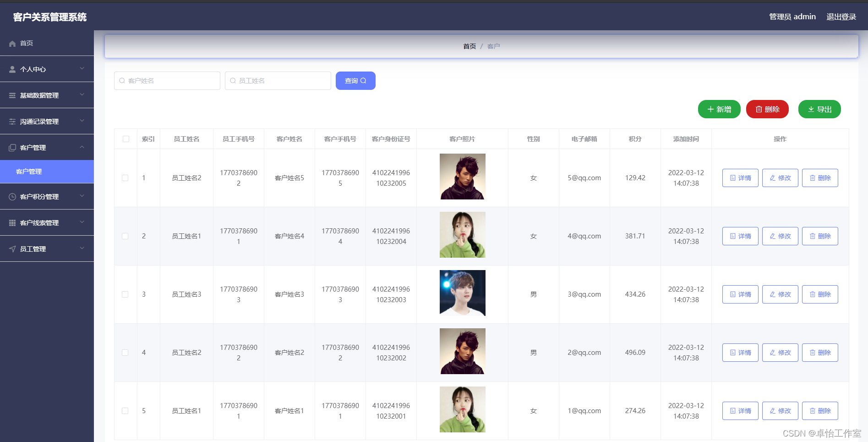The width and height of the screenshot is (868, 442).
Task: Open 首页 from the breadcrumb
Action: click(469, 46)
